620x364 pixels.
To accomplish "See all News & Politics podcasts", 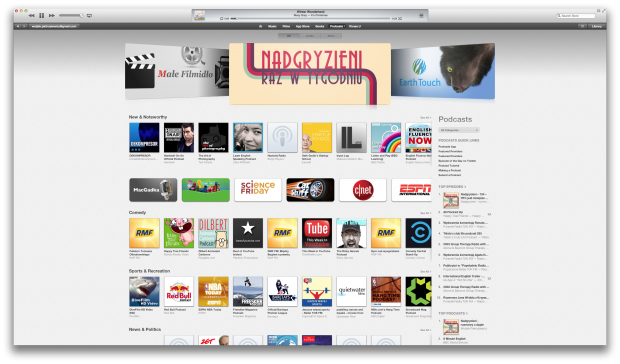I will pyautogui.click(x=425, y=330).
